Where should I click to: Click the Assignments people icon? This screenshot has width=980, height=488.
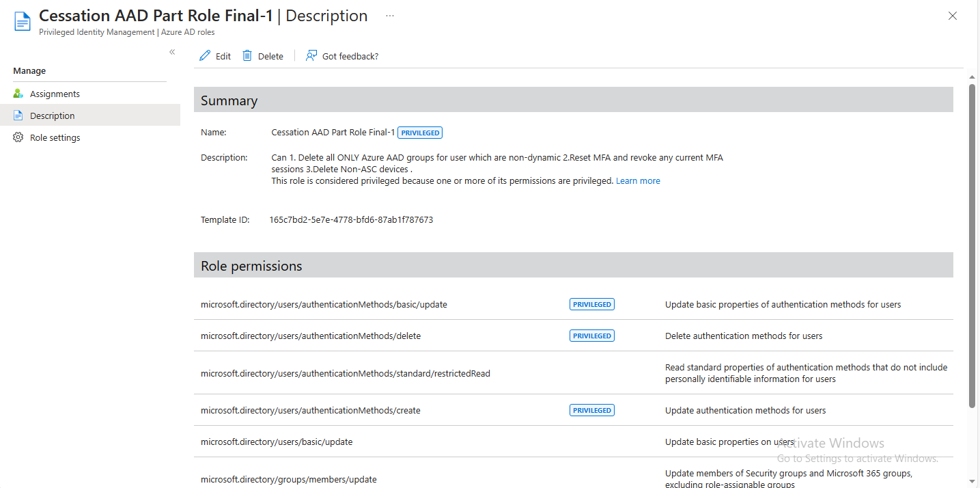point(18,94)
